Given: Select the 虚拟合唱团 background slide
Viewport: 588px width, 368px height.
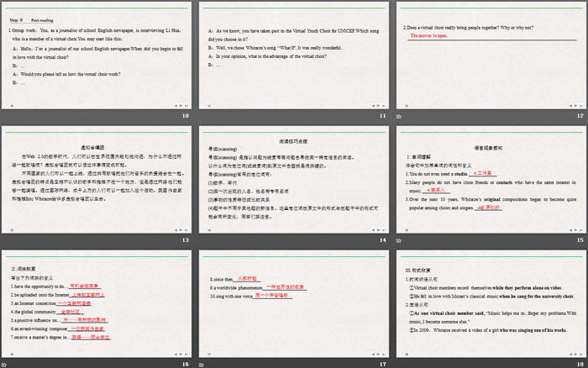Looking at the screenshot, I should click(98, 178).
